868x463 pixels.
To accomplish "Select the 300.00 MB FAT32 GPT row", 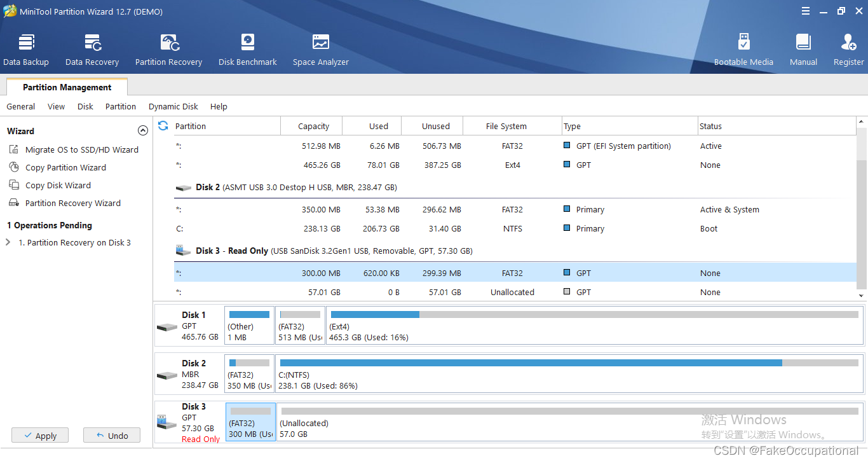I will [515, 273].
